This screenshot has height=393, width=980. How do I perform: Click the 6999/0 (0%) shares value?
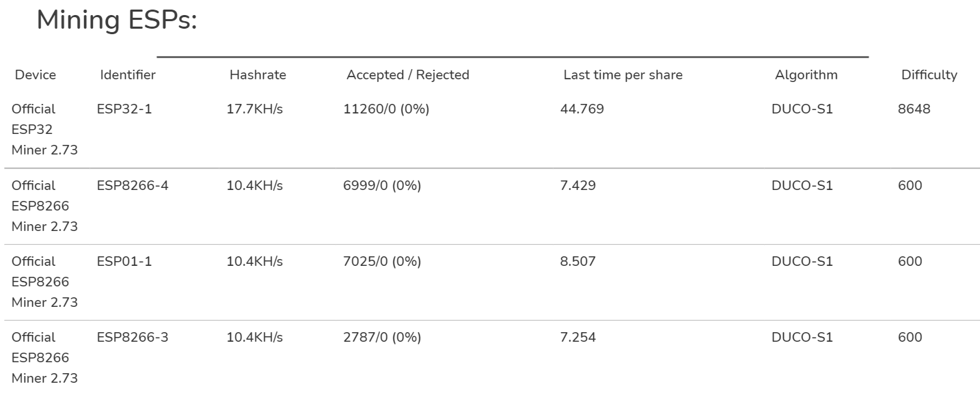382,185
